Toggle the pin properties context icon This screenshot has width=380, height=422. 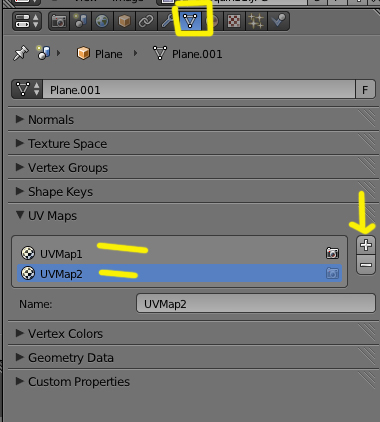coord(21,53)
